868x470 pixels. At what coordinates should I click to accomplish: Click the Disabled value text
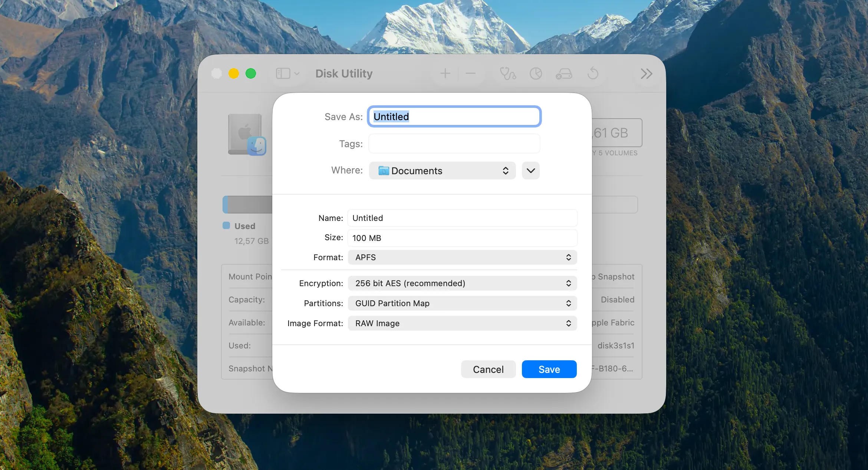pos(618,299)
